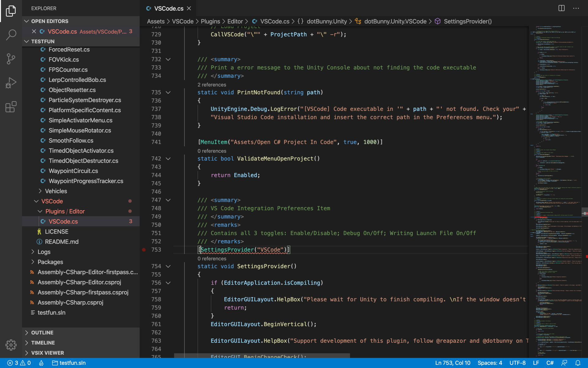Open notifications bell in status bar
588x368 pixels.
[x=578, y=363]
